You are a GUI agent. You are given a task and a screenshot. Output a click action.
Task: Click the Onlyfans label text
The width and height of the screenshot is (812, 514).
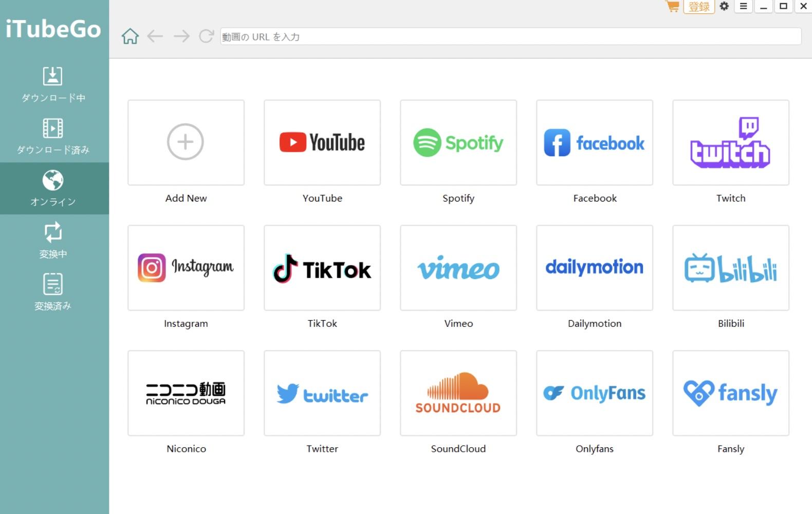(x=595, y=449)
